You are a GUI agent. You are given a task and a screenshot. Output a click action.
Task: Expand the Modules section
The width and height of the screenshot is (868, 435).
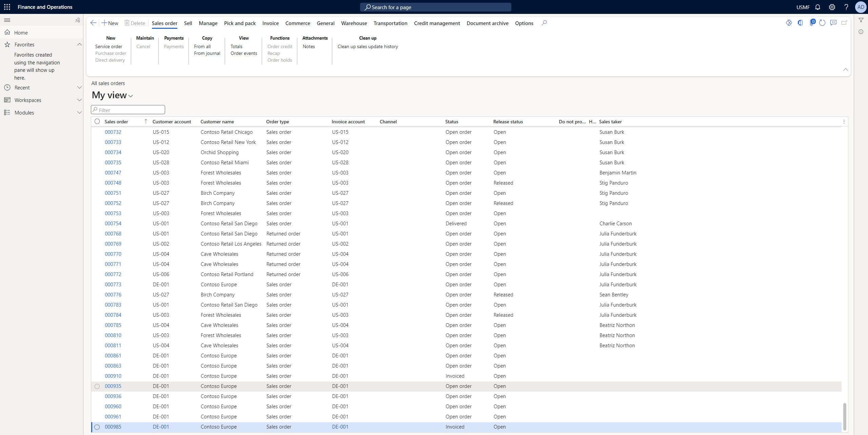tap(79, 112)
